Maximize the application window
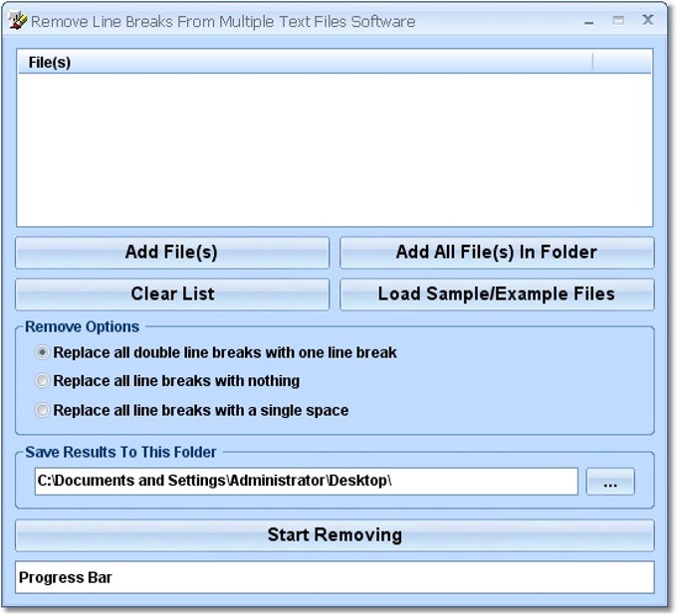The image size is (677, 616). pyautogui.click(x=618, y=20)
